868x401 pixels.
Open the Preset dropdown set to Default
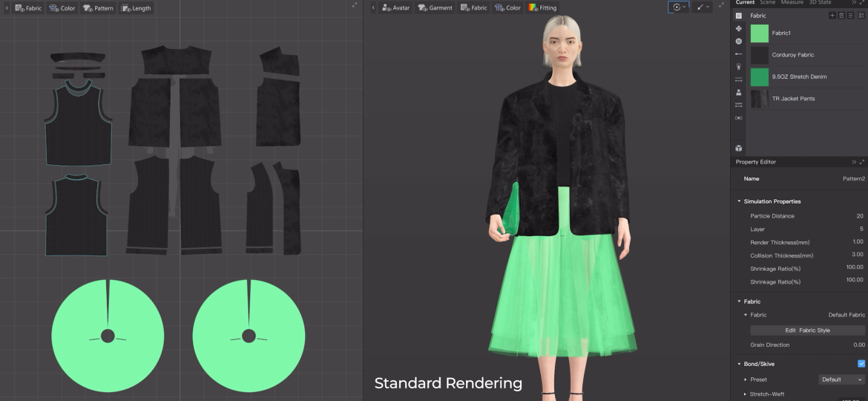coord(841,379)
